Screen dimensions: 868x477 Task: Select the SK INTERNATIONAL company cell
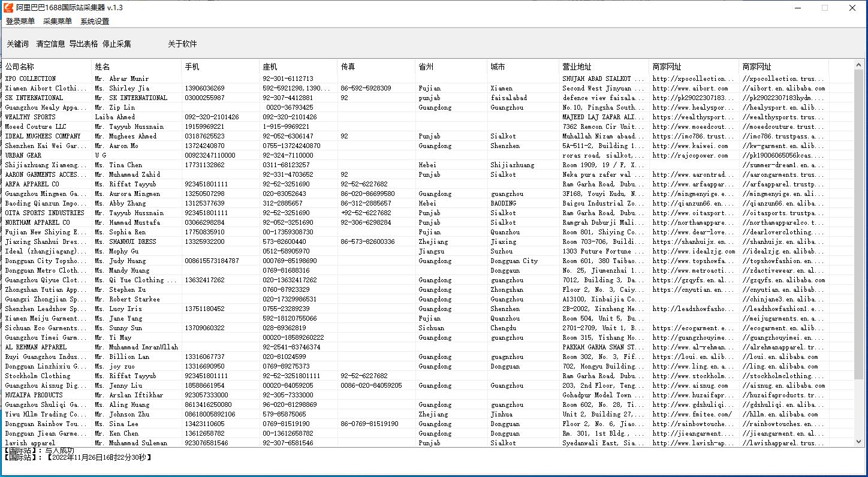pos(47,98)
